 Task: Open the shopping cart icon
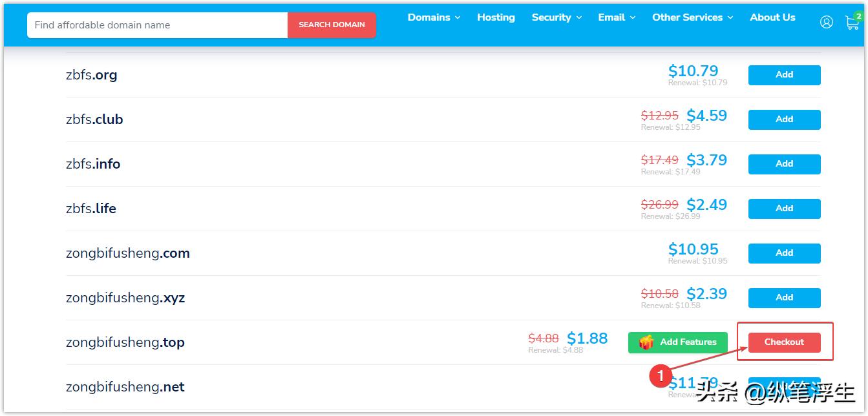(852, 23)
